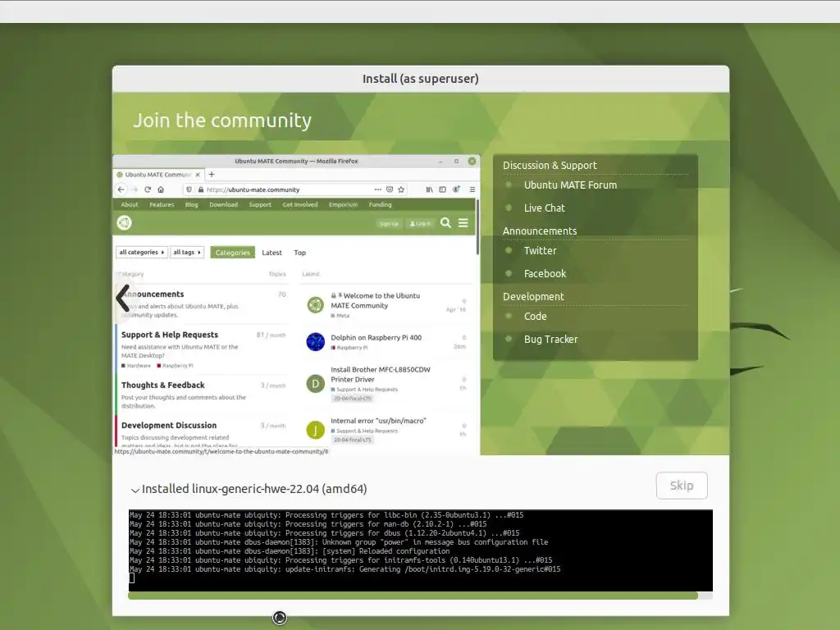This screenshot has width=840, height=630.
Task: Click the tracking protection shield icon
Action: coord(189,189)
